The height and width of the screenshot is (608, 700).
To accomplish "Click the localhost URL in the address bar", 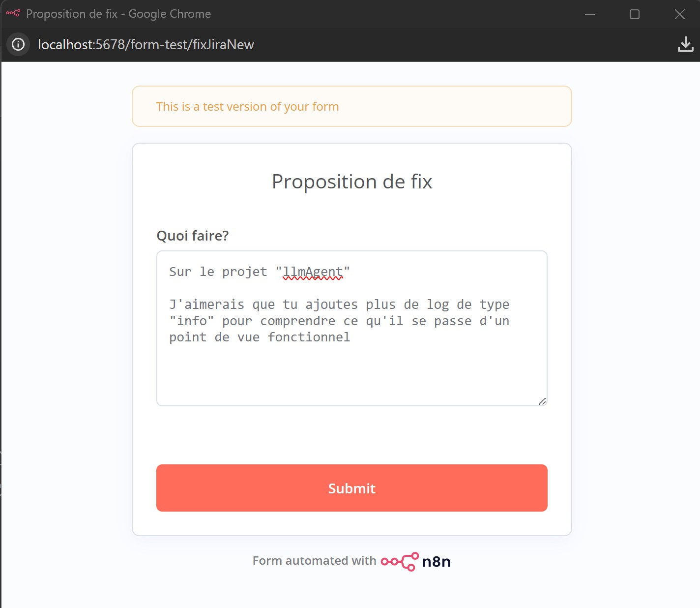I will (x=146, y=45).
